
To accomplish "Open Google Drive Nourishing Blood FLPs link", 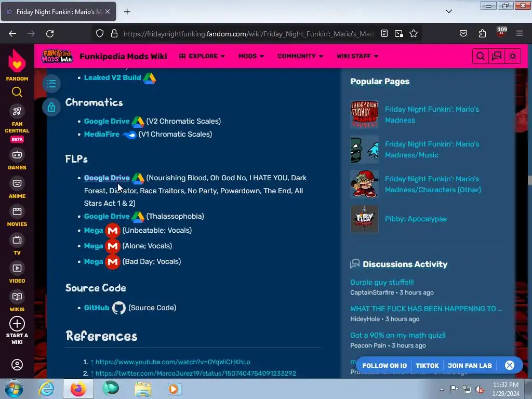I will tap(107, 178).
